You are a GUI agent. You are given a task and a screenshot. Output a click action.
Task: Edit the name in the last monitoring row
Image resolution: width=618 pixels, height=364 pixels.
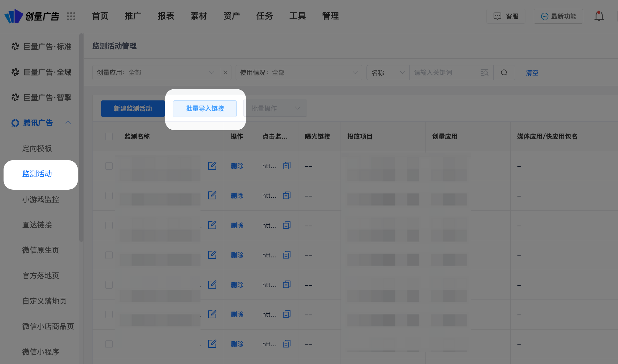[212, 344]
